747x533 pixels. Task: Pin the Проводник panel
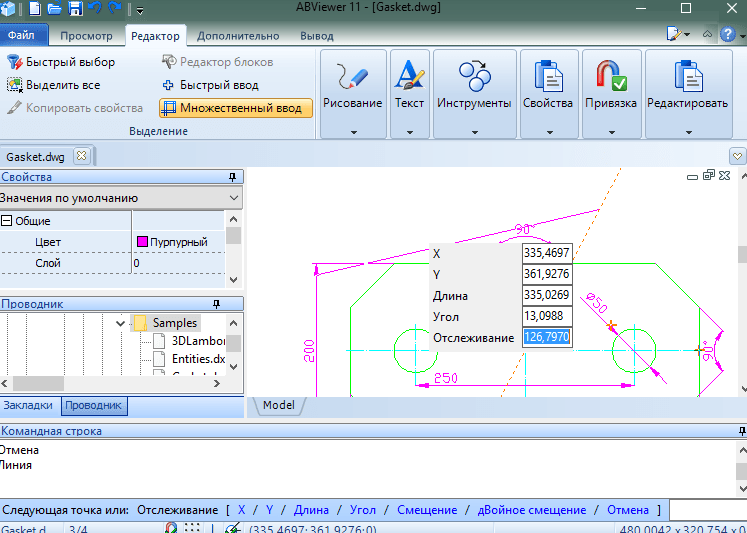[217, 304]
